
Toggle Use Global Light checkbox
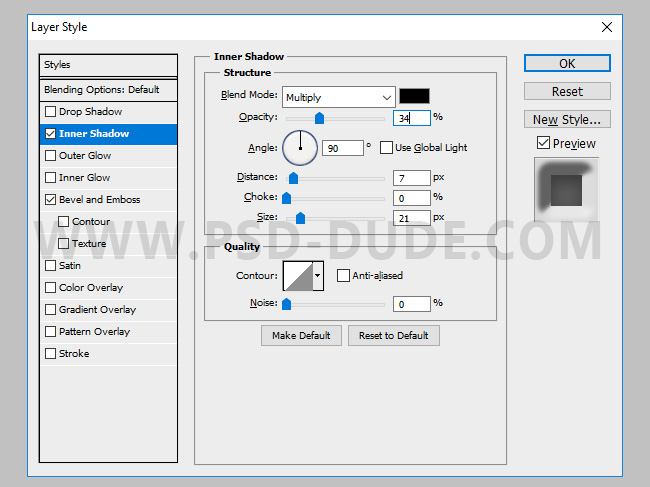[386, 148]
